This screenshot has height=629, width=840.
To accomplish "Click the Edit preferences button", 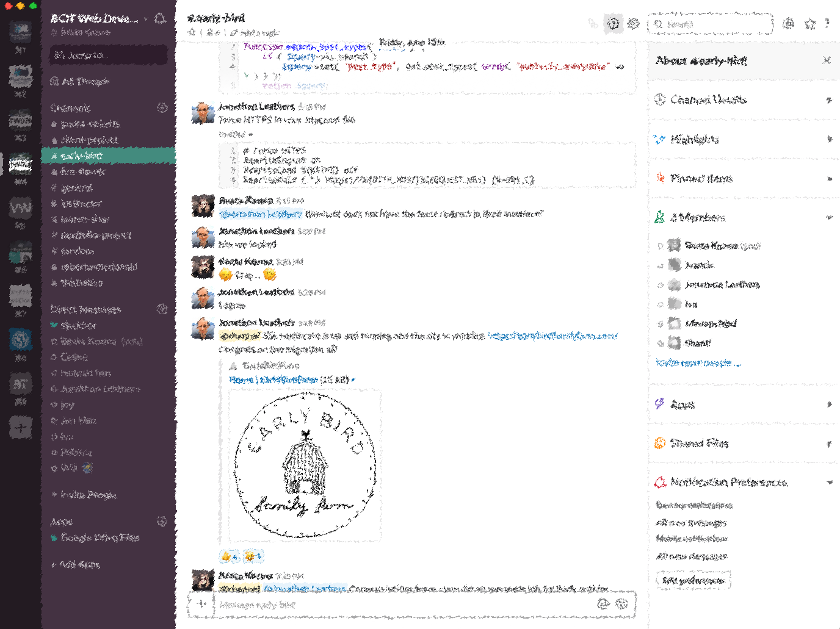I will click(693, 580).
